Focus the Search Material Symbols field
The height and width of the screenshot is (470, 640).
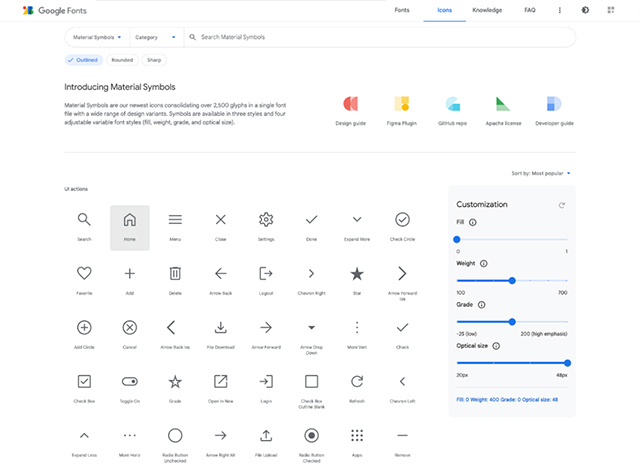point(380,37)
